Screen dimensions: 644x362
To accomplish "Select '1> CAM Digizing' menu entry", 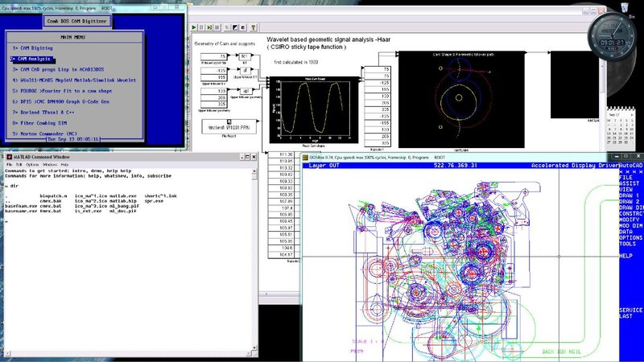I will (34, 48).
